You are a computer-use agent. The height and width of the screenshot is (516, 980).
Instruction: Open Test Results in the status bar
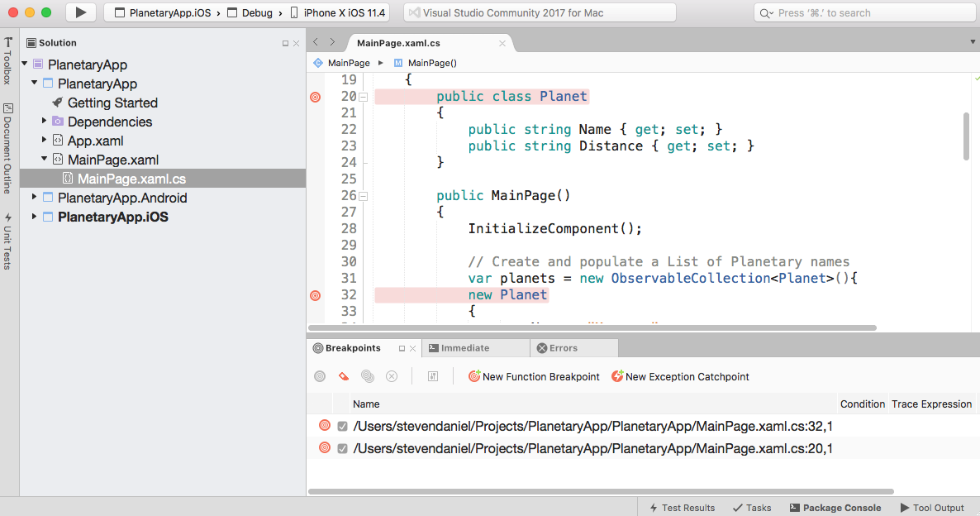[683, 507]
